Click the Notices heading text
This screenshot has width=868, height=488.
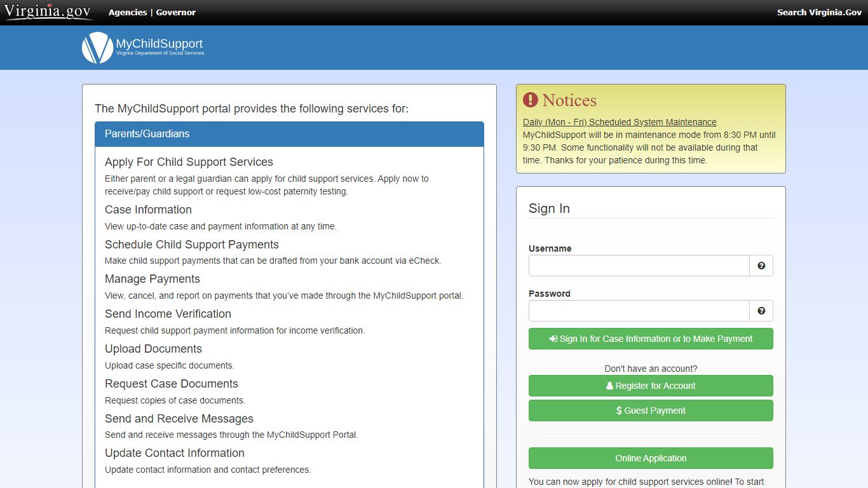pyautogui.click(x=569, y=100)
